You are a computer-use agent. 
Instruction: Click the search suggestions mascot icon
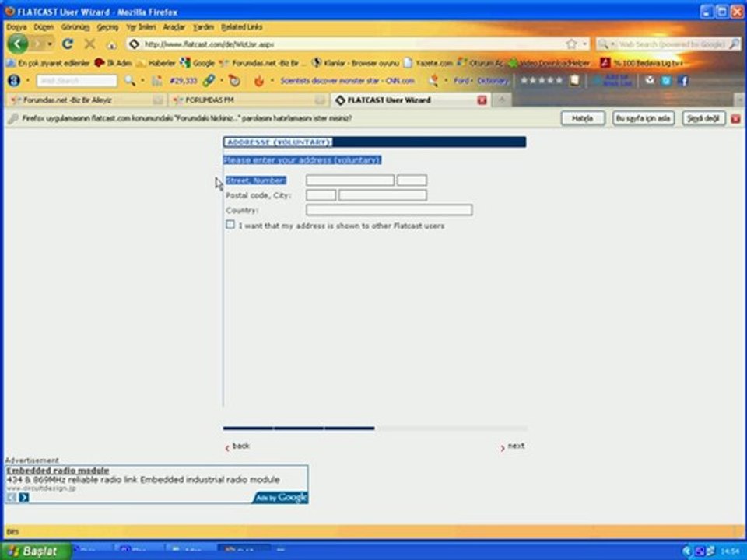pos(433,80)
